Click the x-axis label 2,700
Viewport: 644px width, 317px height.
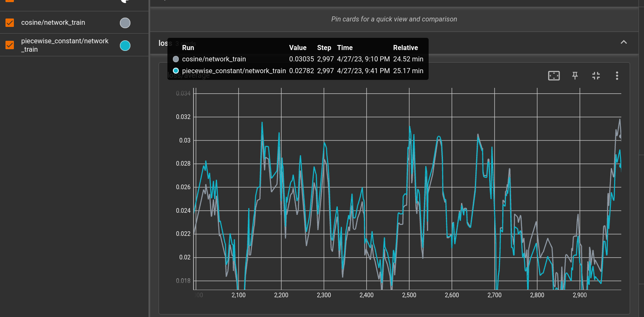495,295
